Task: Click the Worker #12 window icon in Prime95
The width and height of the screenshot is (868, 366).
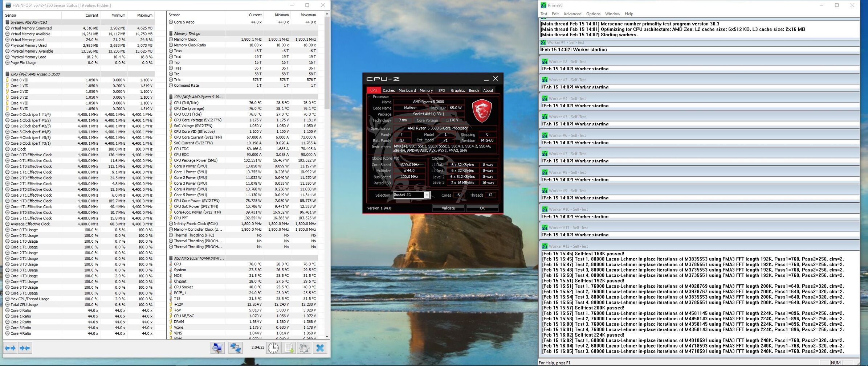Action: [x=545, y=246]
